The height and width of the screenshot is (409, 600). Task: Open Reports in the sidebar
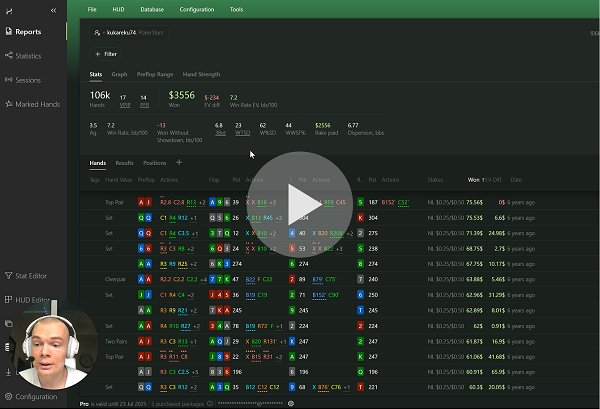point(27,32)
